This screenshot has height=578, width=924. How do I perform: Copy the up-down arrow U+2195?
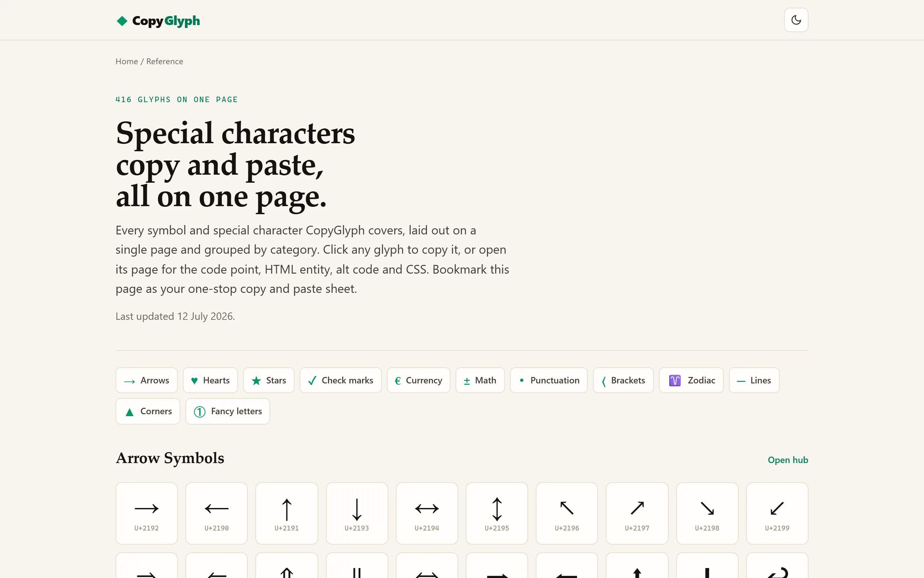point(497,513)
